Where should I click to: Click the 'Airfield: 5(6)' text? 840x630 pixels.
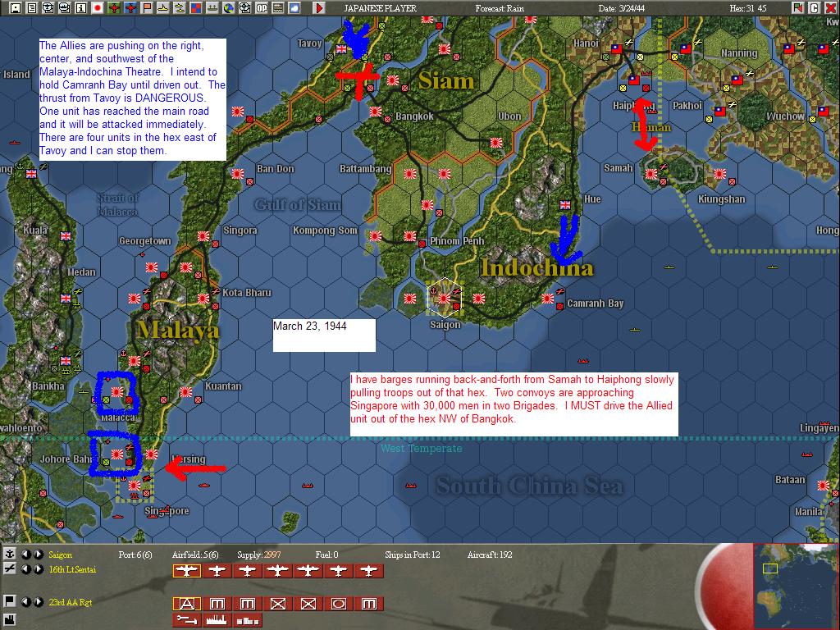(195, 555)
